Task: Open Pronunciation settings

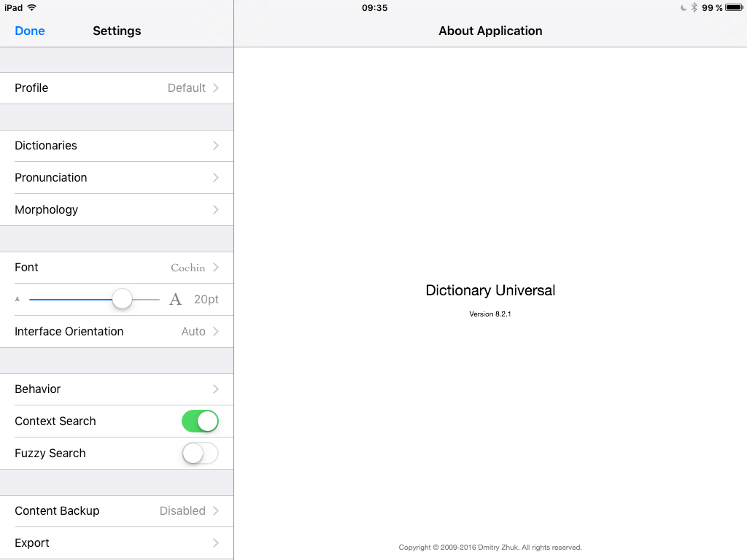Action: [x=117, y=178]
